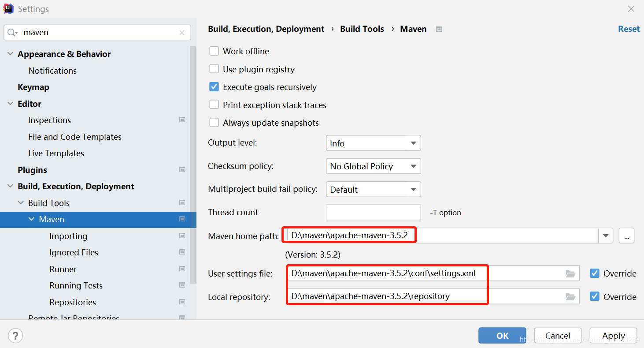Click the project icon on Build Tools row
This screenshot has width=644, height=348.
(182, 203)
